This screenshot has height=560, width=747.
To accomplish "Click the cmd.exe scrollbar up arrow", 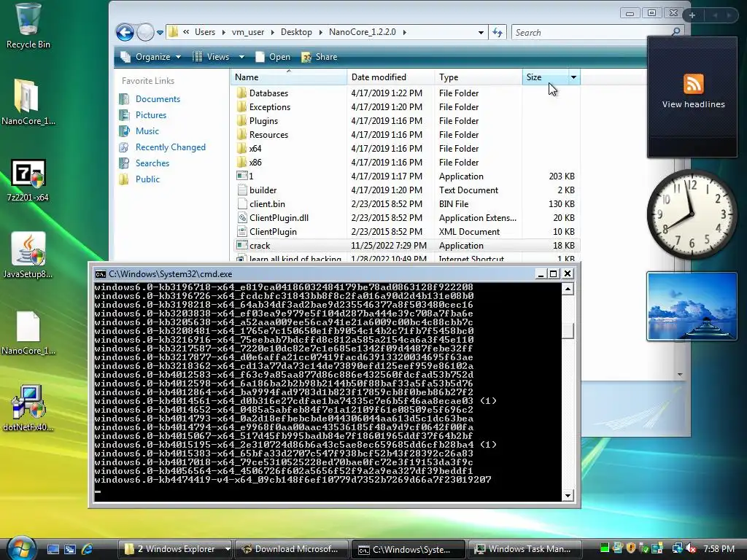I will click(568, 289).
